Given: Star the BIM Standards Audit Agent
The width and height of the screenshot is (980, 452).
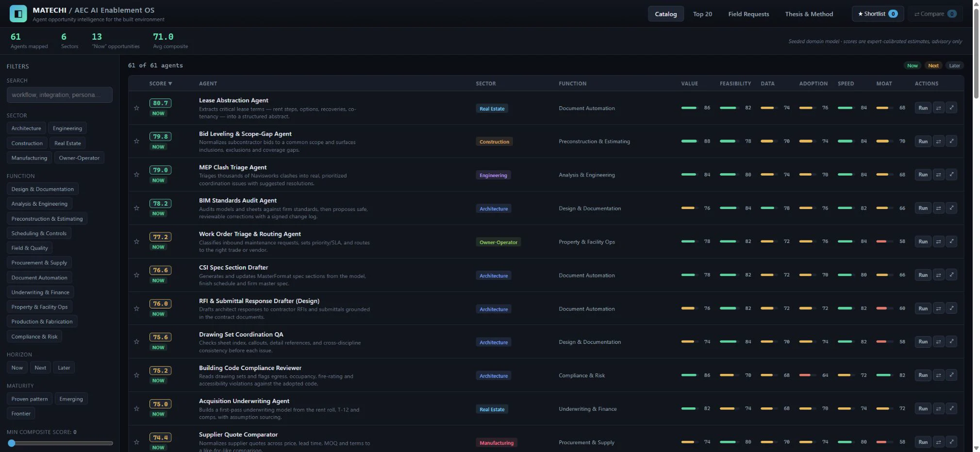Looking at the screenshot, I should point(136,208).
